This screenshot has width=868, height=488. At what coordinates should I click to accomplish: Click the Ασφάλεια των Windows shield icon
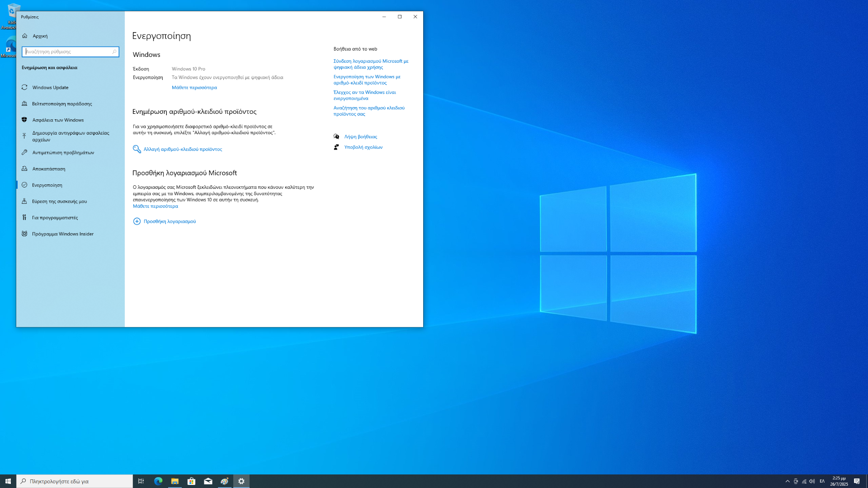point(24,120)
